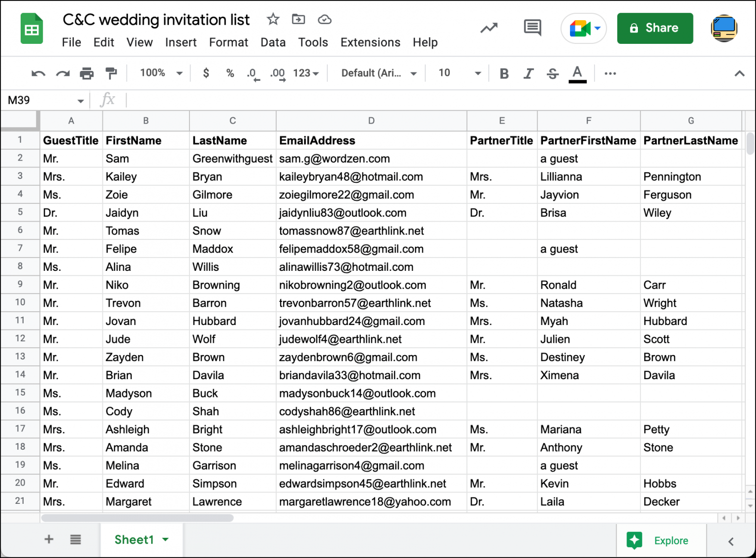Select the Paint format tool
756x558 pixels.
[x=111, y=73]
